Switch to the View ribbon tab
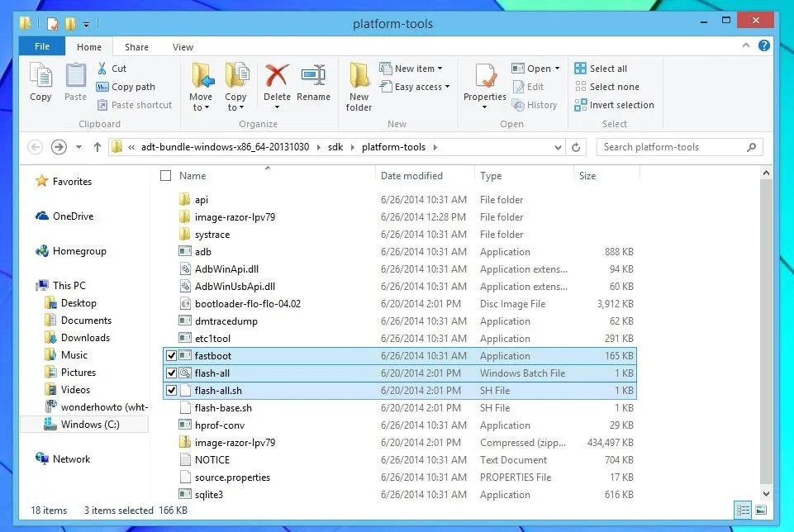794x532 pixels. pos(183,47)
